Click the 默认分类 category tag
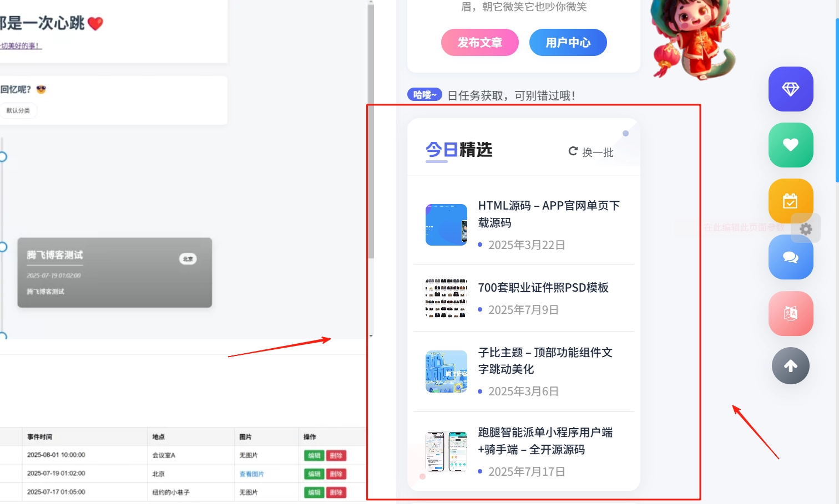The image size is (839, 504). pyautogui.click(x=19, y=110)
